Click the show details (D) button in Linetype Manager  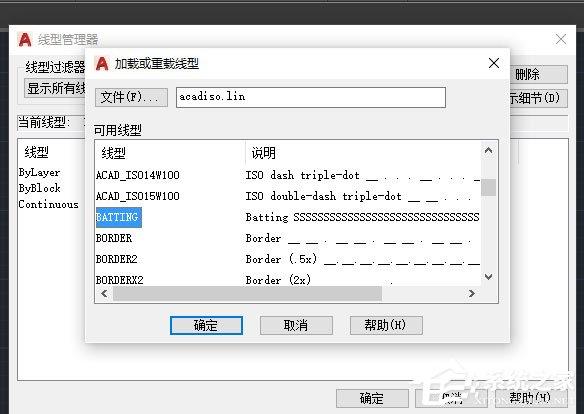539,98
